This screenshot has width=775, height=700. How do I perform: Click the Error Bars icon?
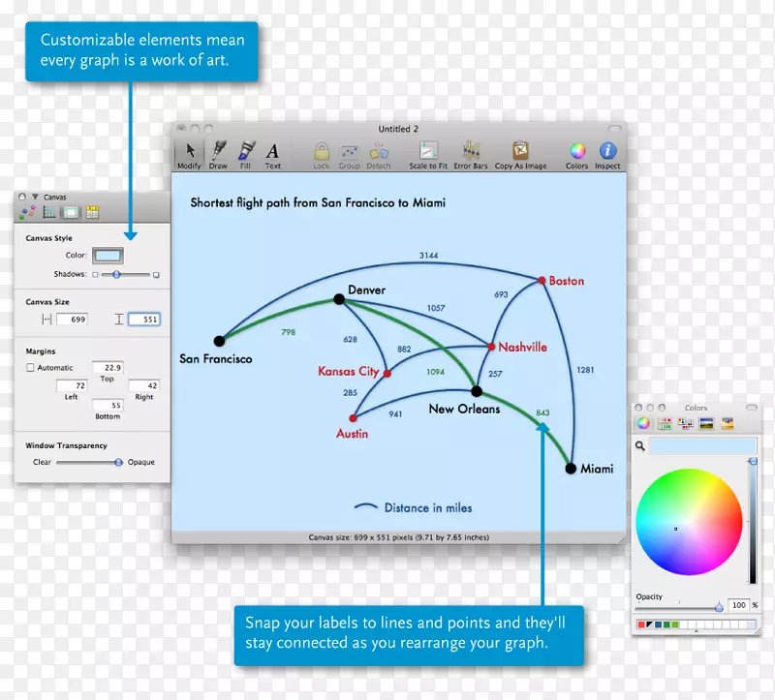coord(471,151)
